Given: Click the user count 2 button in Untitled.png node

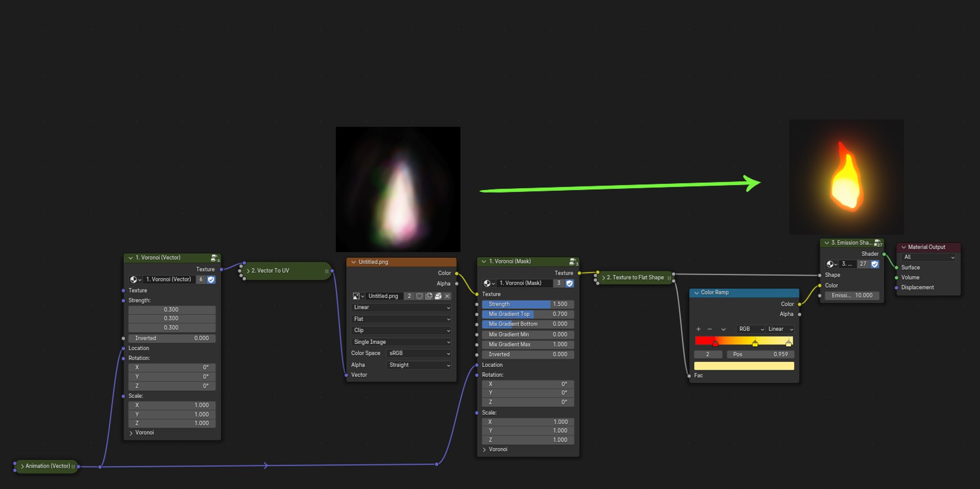Looking at the screenshot, I should pyautogui.click(x=409, y=296).
